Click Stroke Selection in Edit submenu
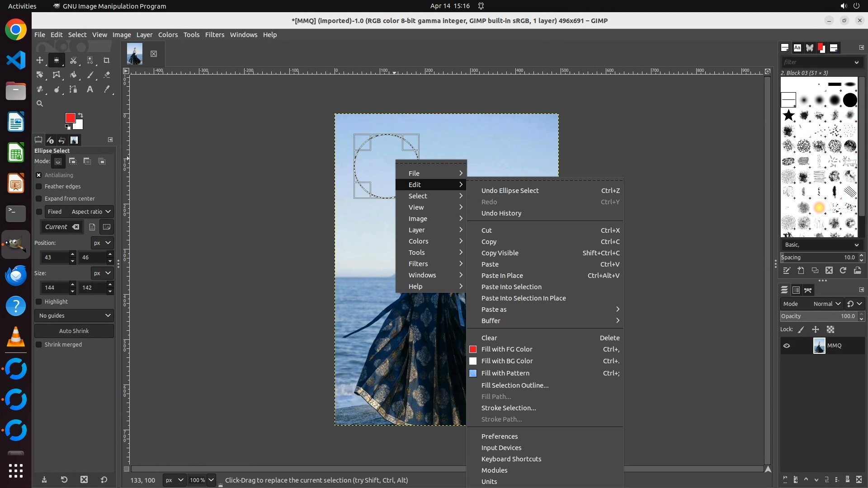Viewport: 868px width, 488px height. pyautogui.click(x=508, y=408)
